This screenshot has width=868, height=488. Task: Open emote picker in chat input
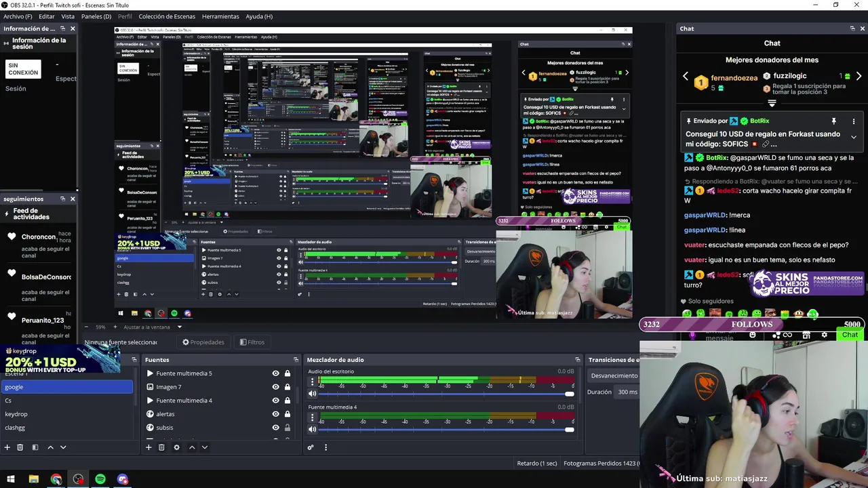[753, 335]
